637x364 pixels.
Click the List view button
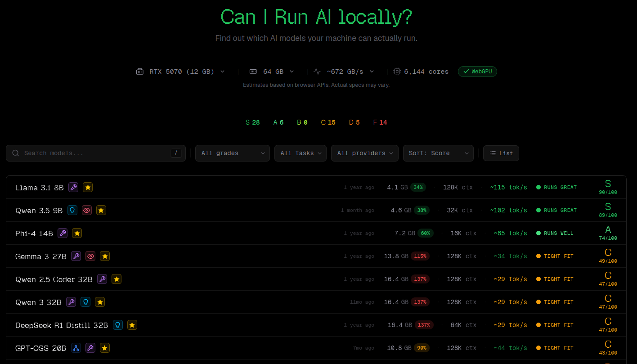point(501,153)
